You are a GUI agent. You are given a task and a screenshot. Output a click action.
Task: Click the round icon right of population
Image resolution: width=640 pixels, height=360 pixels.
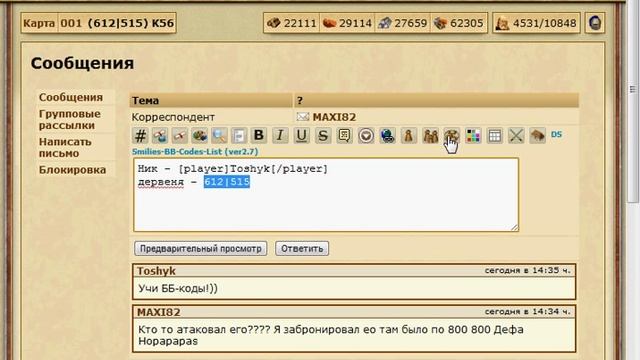tap(595, 23)
